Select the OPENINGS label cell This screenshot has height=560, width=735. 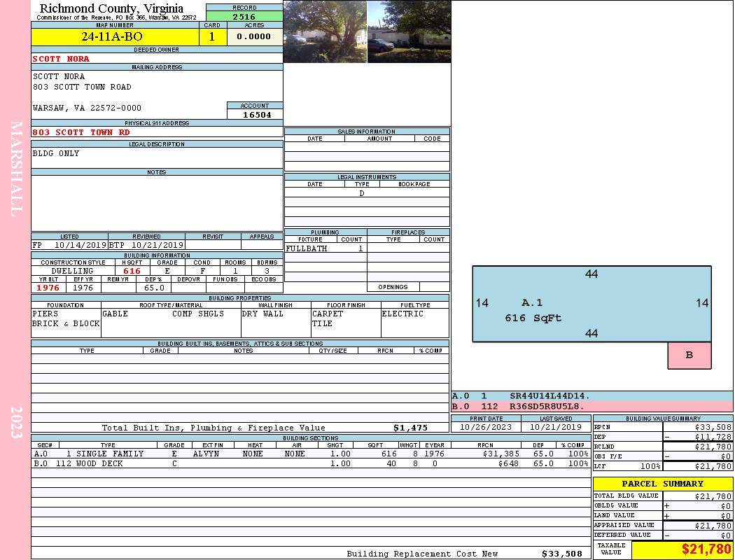coord(393,287)
